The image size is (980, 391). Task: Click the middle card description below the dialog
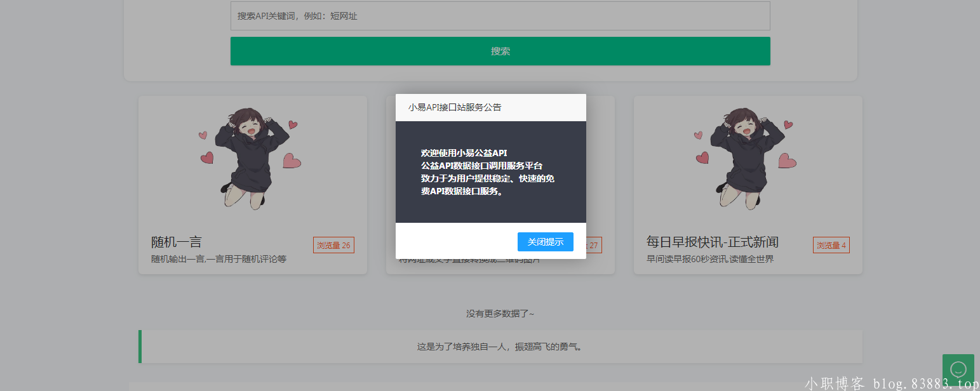coord(469,260)
